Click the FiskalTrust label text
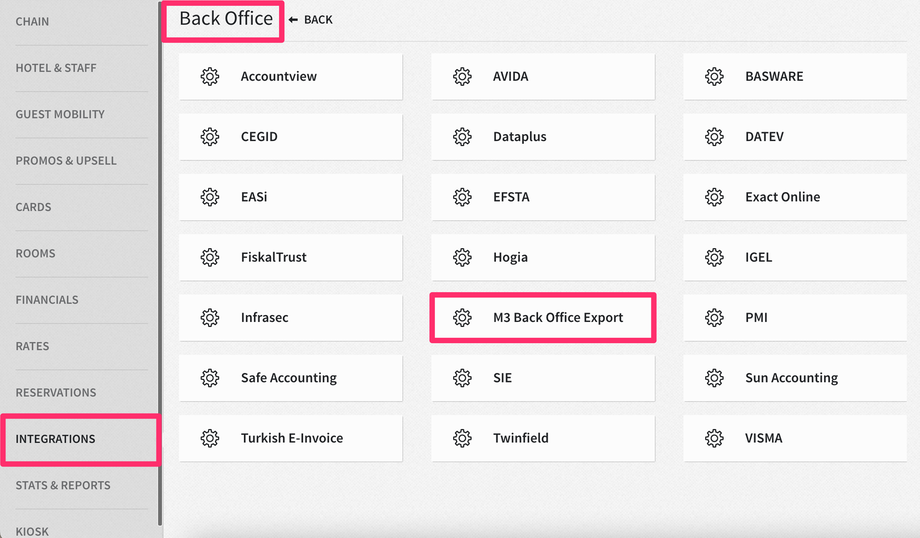920x538 pixels. 273,257
